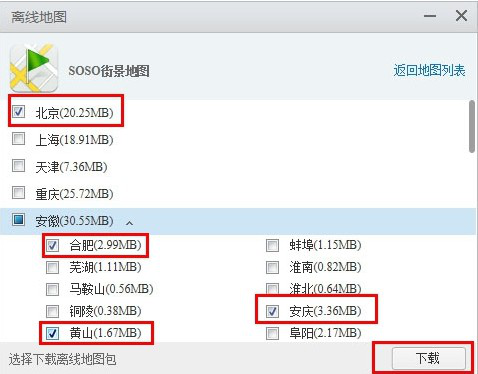Select the 上海(18.91MB) label

pyautogui.click(x=74, y=140)
